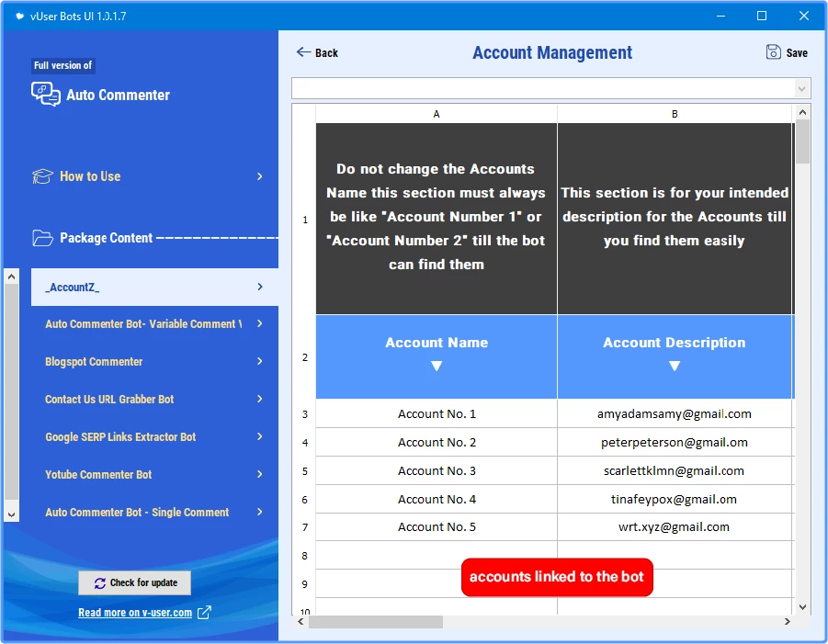The width and height of the screenshot is (828, 644).
Task: Click the Do not change the Accounts Name cell
Action: click(437, 219)
